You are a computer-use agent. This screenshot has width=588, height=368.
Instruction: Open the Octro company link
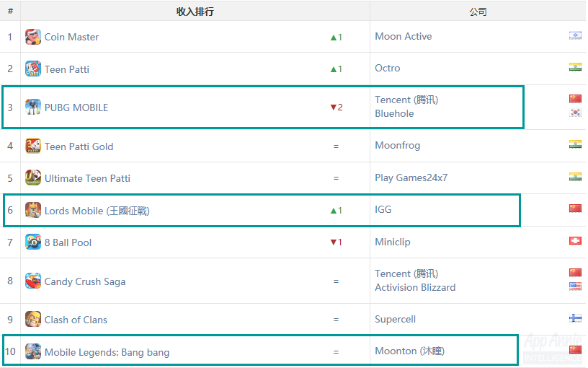coord(388,68)
